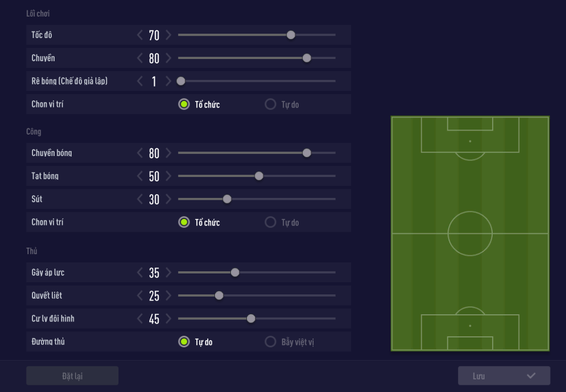Select Tổ chức for attack Chọn vị trí
This screenshot has height=392, width=566.
coord(184,223)
